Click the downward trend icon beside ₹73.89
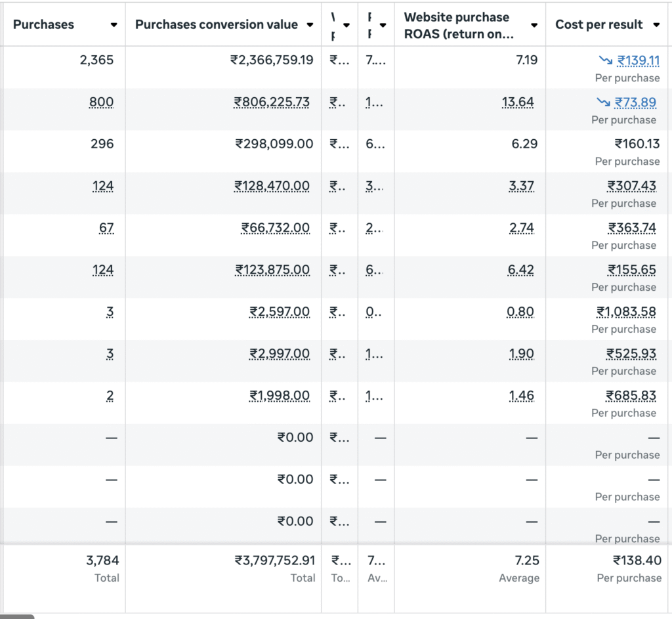This screenshot has width=672, height=619. [602, 102]
